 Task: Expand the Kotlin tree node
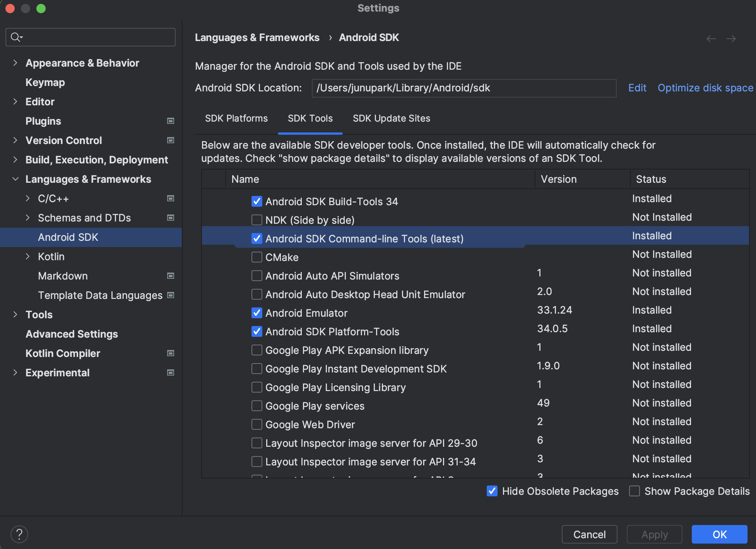click(28, 257)
